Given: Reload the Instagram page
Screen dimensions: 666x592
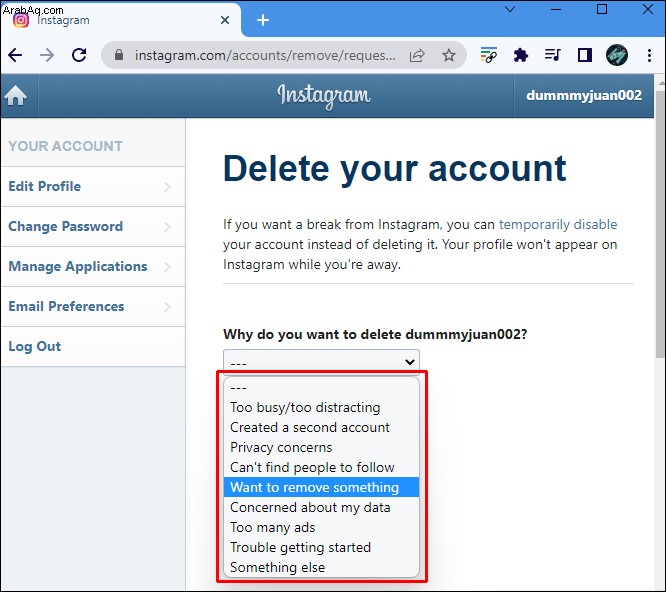Looking at the screenshot, I should pyautogui.click(x=79, y=55).
